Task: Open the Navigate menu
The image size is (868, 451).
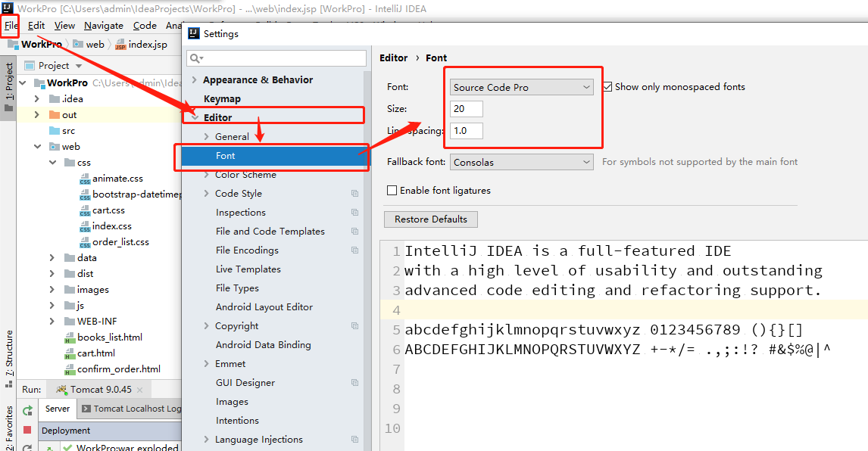Action: coord(104,26)
